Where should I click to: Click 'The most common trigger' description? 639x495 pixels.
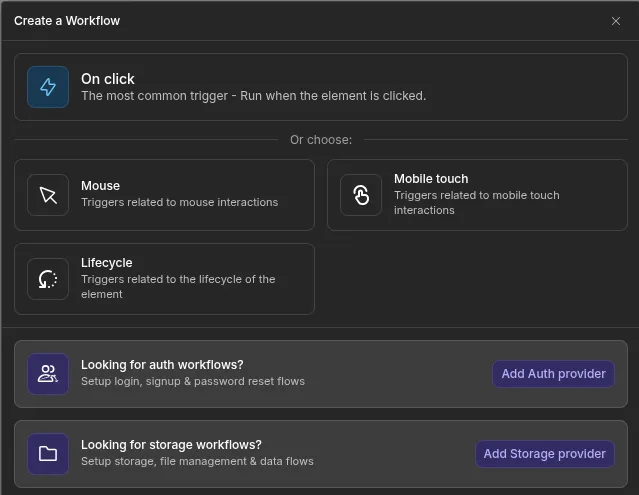coord(253,96)
